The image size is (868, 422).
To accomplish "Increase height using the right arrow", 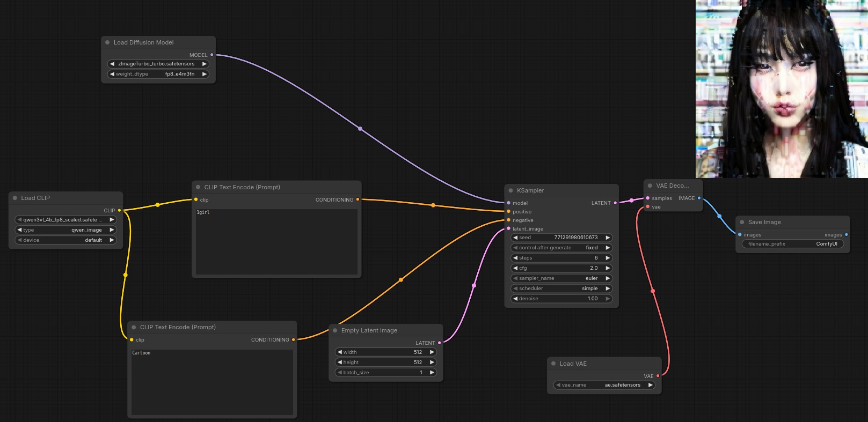I will (432, 362).
